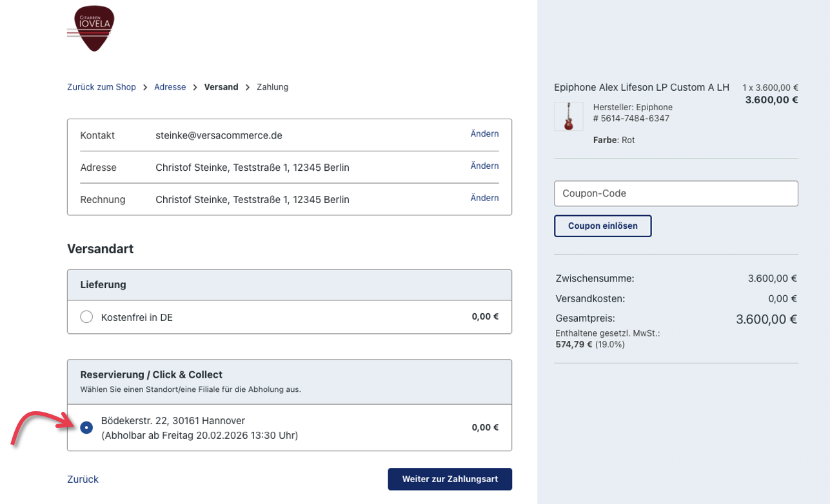This screenshot has height=504, width=830.
Task: Click the Zurück link at the bottom
Action: 83,480
